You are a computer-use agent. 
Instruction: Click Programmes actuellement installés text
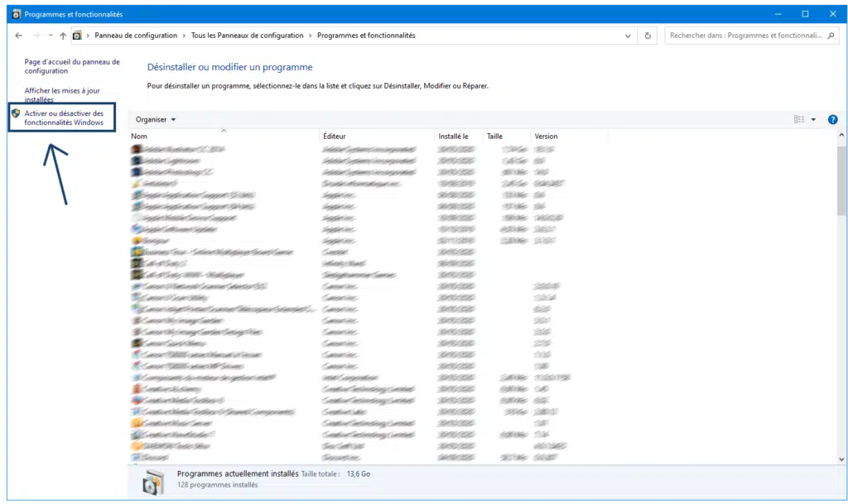coord(238,473)
